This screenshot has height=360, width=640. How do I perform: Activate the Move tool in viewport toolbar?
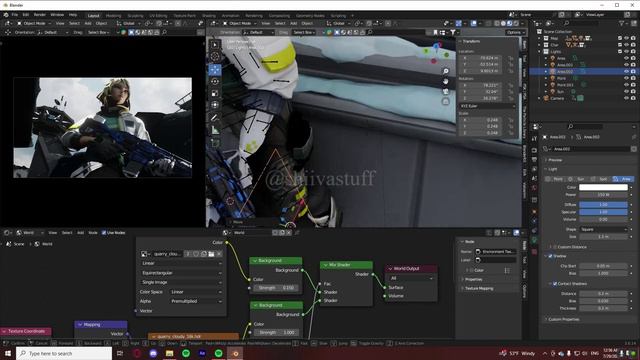(215, 69)
